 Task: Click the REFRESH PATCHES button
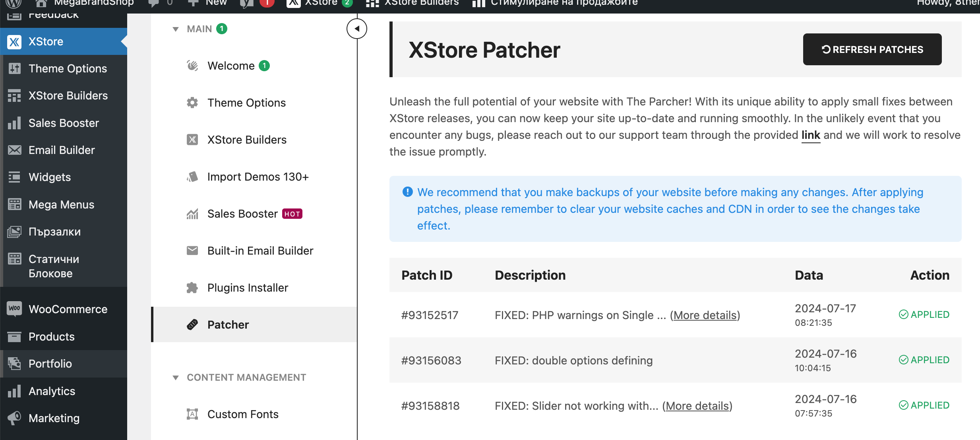[x=872, y=49]
